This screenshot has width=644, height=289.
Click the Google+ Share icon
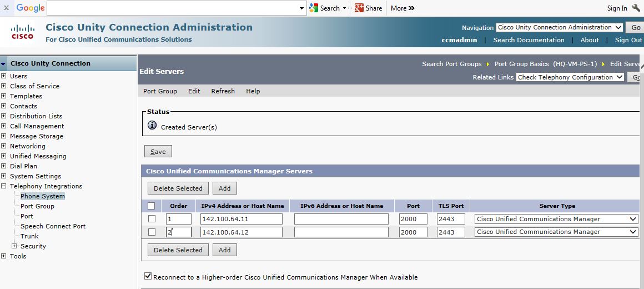359,8
